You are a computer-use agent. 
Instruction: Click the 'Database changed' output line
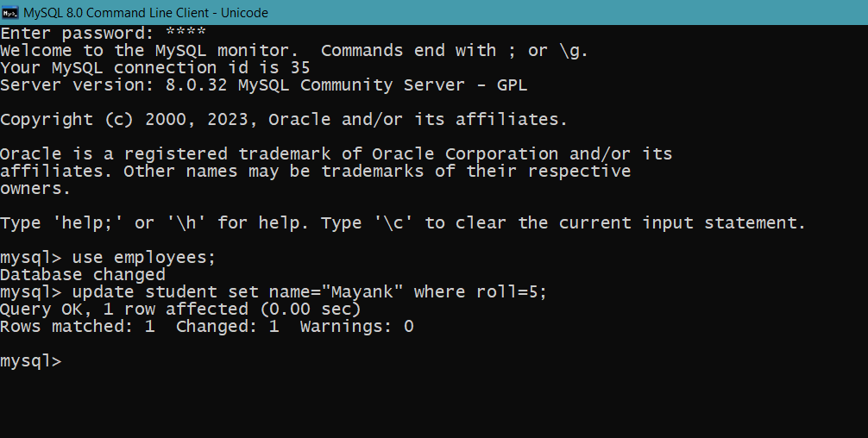coord(83,275)
